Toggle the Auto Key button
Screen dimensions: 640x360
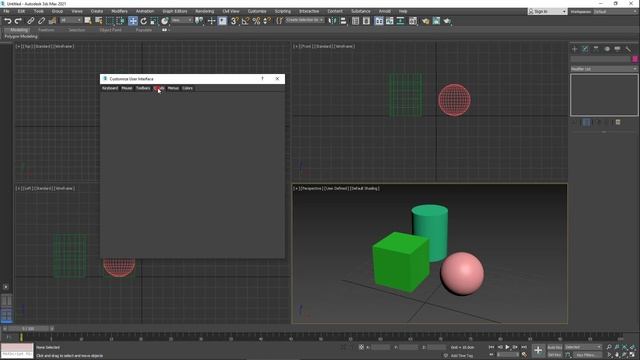pos(554,347)
